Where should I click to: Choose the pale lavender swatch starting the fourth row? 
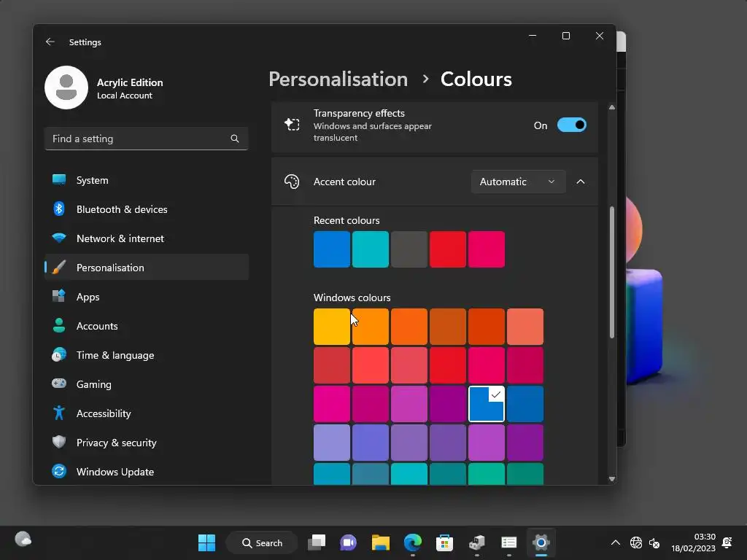tap(332, 443)
